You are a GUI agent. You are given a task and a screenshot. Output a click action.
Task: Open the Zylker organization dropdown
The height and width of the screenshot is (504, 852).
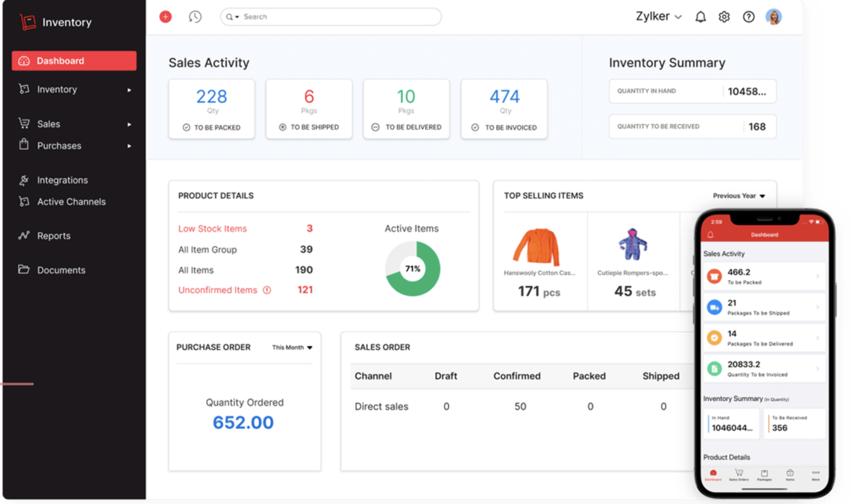[x=658, y=17]
